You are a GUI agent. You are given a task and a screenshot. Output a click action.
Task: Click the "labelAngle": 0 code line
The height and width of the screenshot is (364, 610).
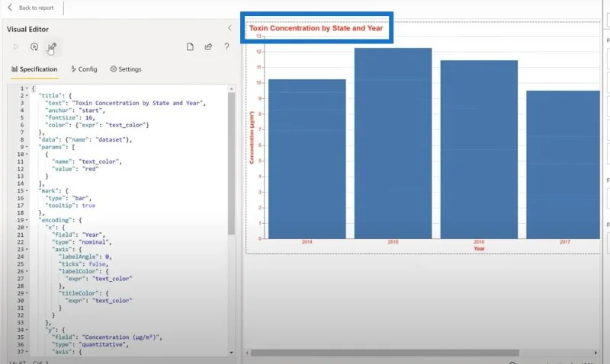[x=85, y=257]
